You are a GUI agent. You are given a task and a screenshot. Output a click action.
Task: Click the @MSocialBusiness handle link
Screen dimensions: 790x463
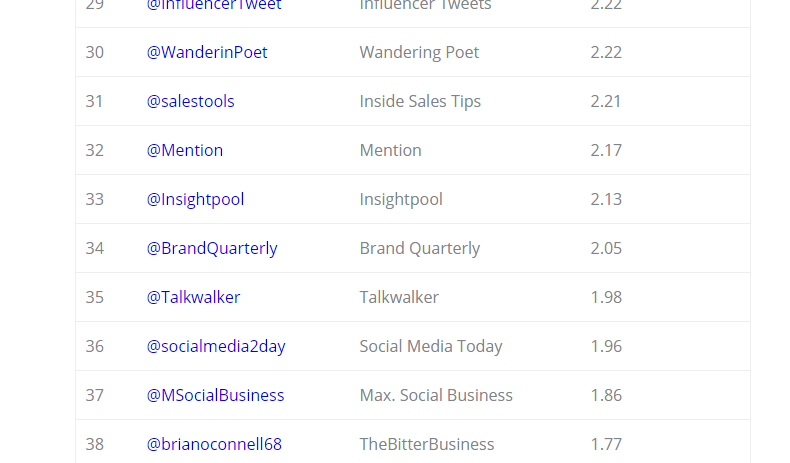[x=216, y=395]
